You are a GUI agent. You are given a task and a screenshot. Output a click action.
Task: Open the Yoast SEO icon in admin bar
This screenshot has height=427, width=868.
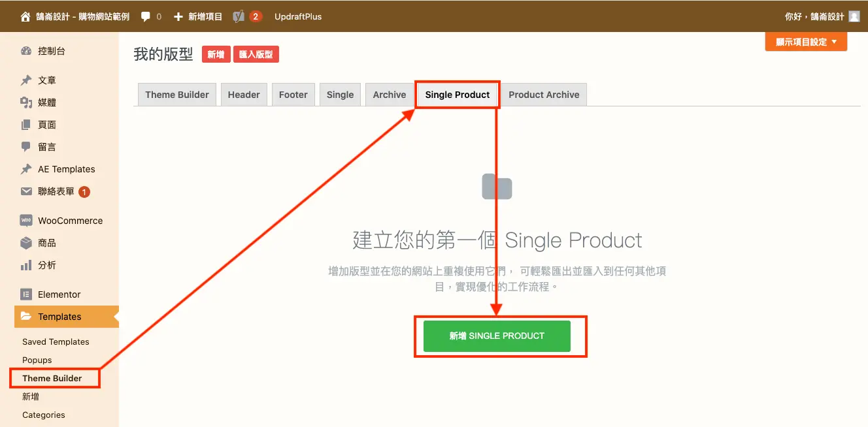pyautogui.click(x=239, y=16)
